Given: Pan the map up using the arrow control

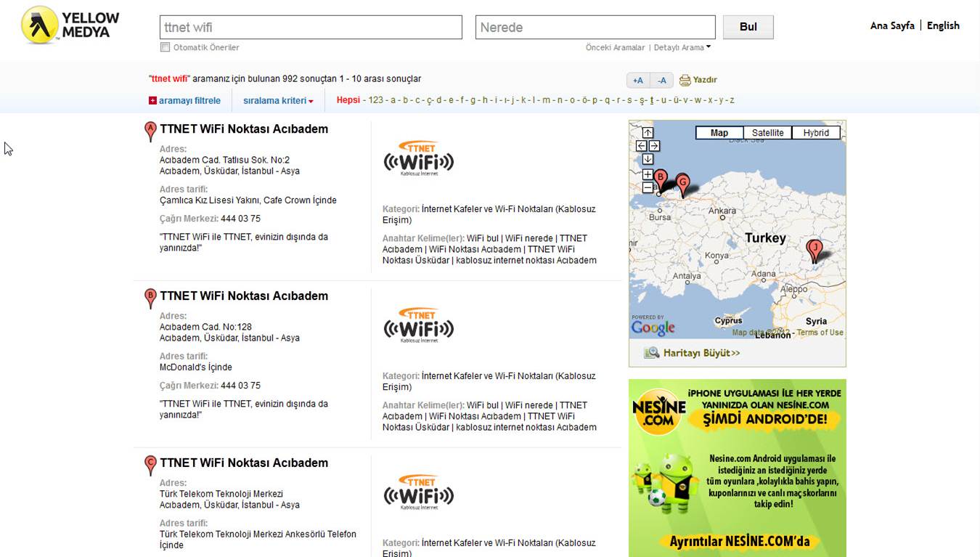Looking at the screenshot, I should tap(648, 133).
